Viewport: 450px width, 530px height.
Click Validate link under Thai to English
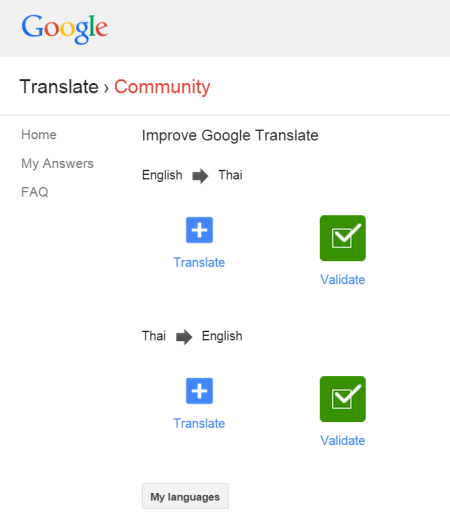(342, 440)
